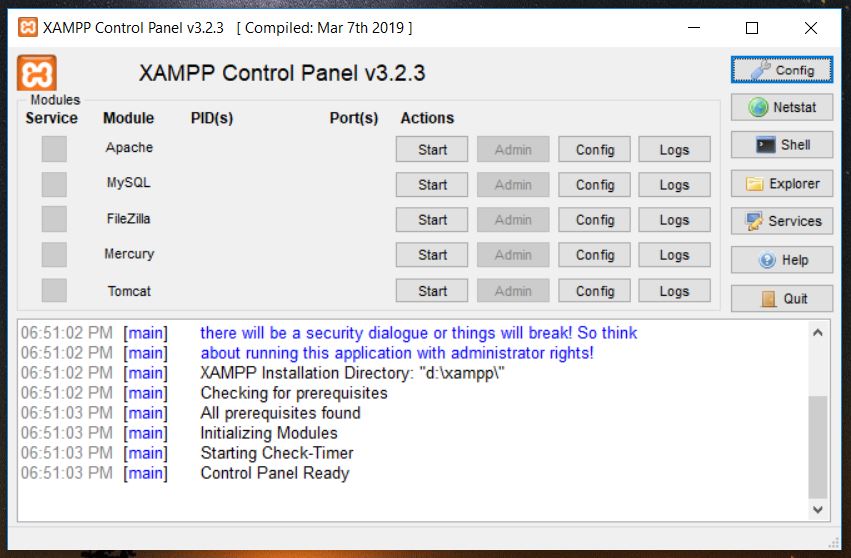Click the resize grip at window corner

click(x=834, y=542)
